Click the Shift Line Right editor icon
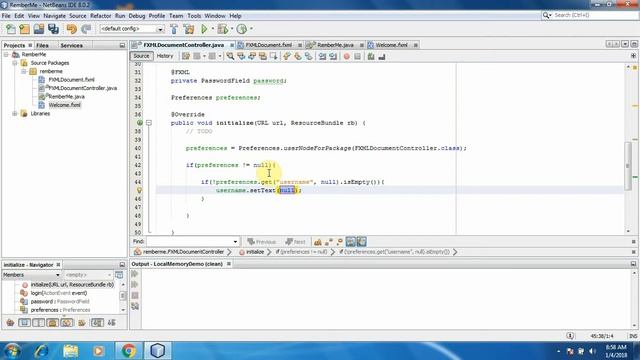 point(333,56)
